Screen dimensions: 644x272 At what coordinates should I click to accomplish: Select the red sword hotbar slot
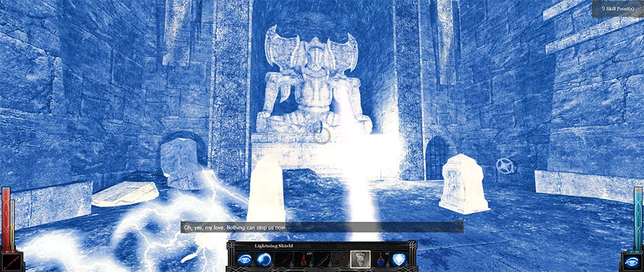point(342,260)
